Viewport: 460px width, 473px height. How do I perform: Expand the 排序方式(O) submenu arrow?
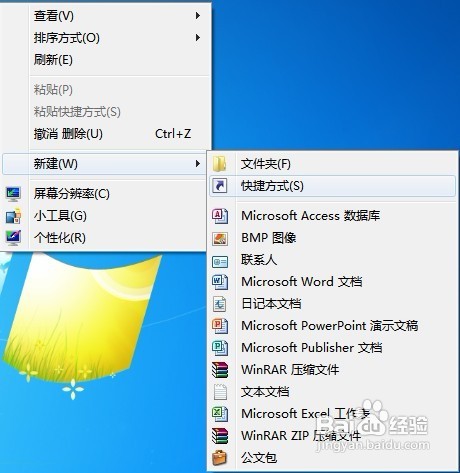[x=198, y=38]
